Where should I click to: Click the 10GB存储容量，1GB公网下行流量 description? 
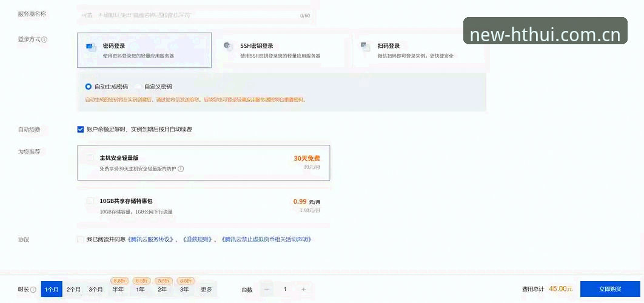(136, 212)
